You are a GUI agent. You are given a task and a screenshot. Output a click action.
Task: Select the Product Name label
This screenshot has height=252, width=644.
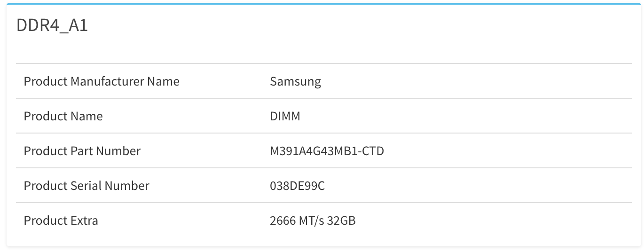63,116
